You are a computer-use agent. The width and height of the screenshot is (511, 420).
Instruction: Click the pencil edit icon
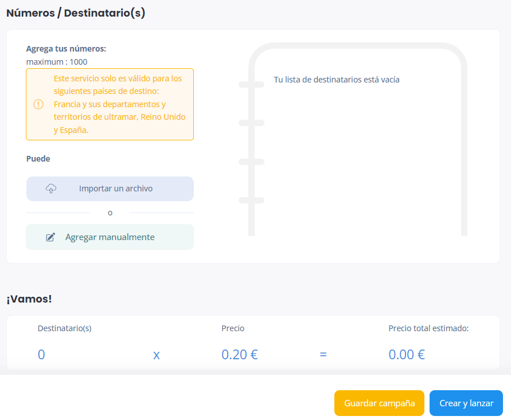click(50, 237)
